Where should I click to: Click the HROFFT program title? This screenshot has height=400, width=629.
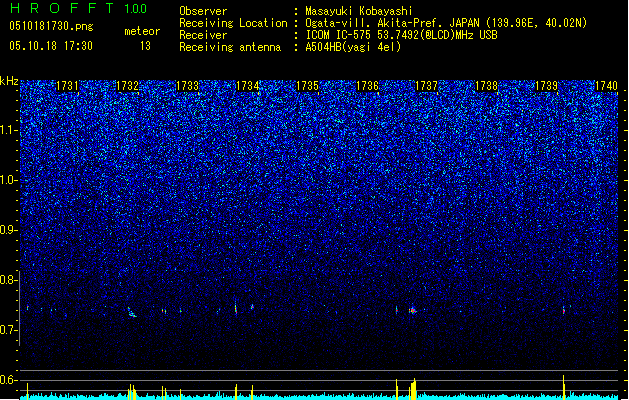pyautogui.click(x=63, y=8)
